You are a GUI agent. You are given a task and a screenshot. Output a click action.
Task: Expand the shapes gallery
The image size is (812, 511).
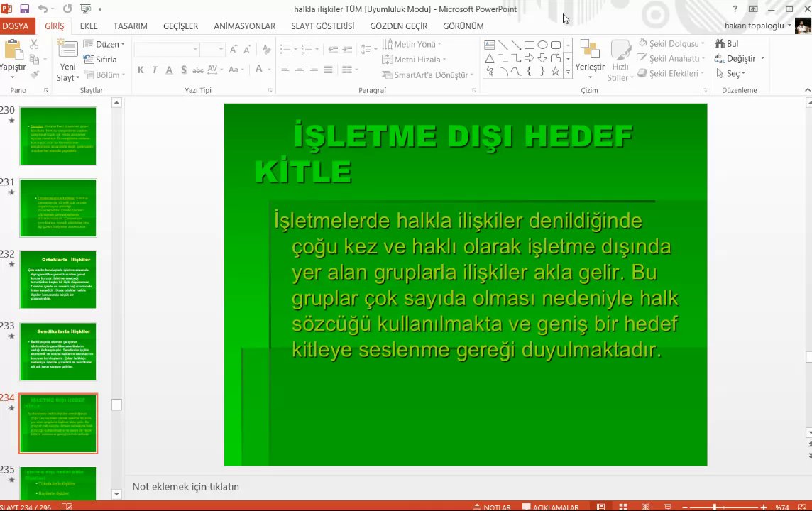point(568,73)
